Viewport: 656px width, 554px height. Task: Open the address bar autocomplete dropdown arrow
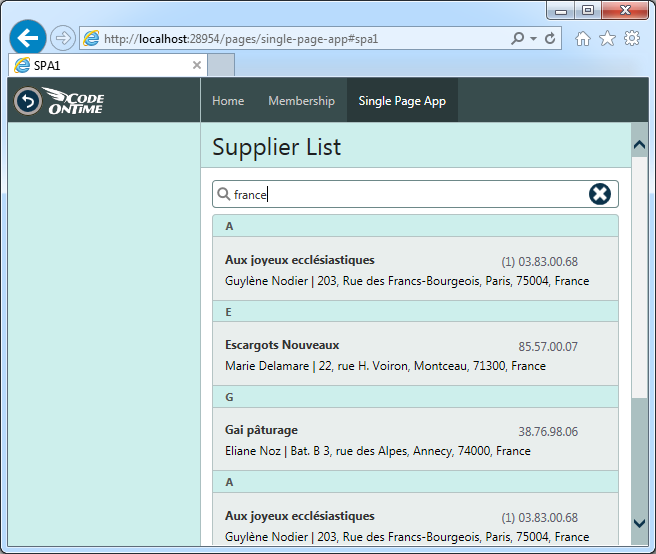pos(533,38)
